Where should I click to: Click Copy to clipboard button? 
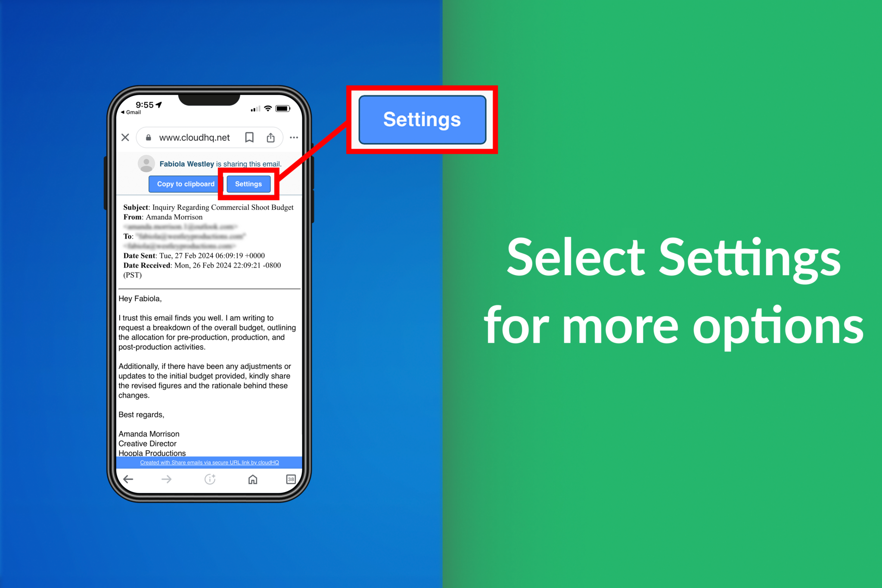(x=185, y=183)
